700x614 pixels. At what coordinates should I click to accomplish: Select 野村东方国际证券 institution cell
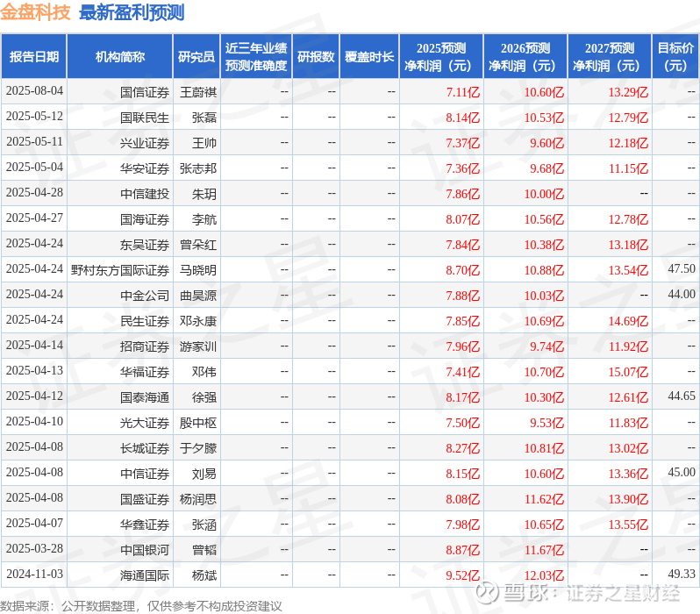coord(120,271)
